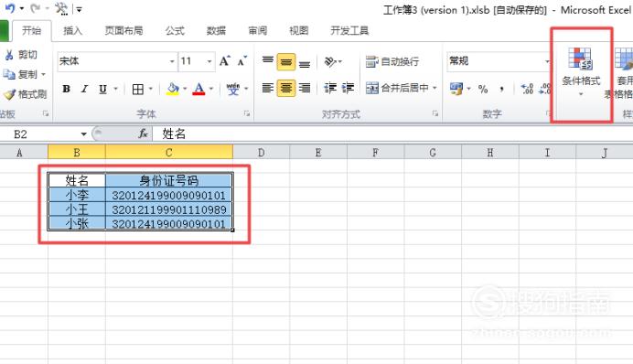This screenshot has height=364, width=633.
Task: Expand fill color dropdown arrow
Action: coord(185,89)
